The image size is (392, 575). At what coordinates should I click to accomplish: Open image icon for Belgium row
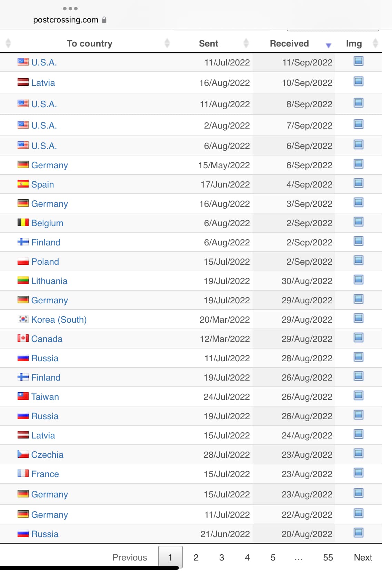(359, 222)
